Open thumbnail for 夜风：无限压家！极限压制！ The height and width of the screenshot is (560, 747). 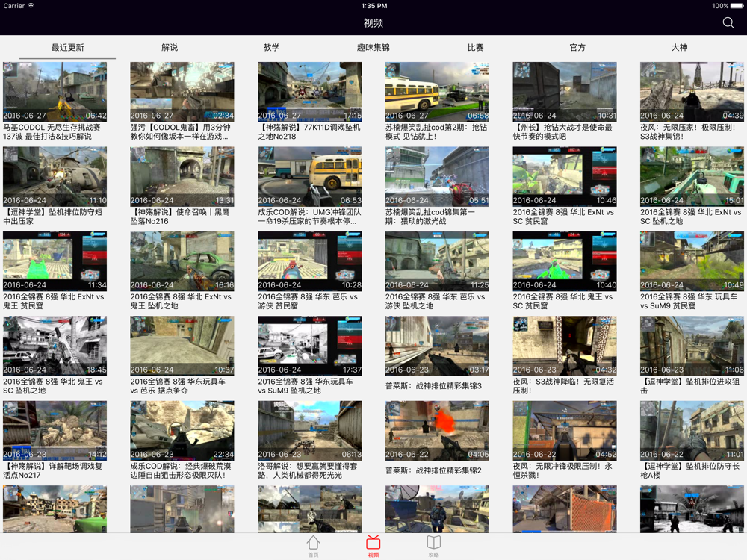(x=692, y=91)
